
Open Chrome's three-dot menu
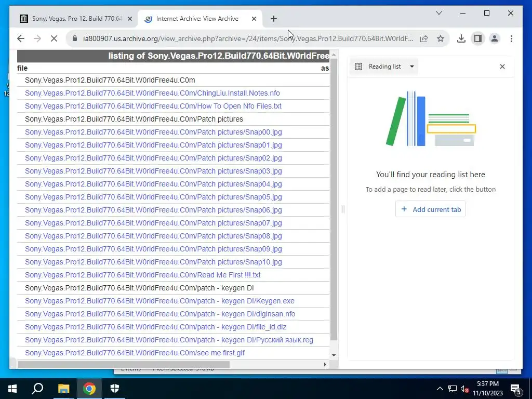[511, 38]
